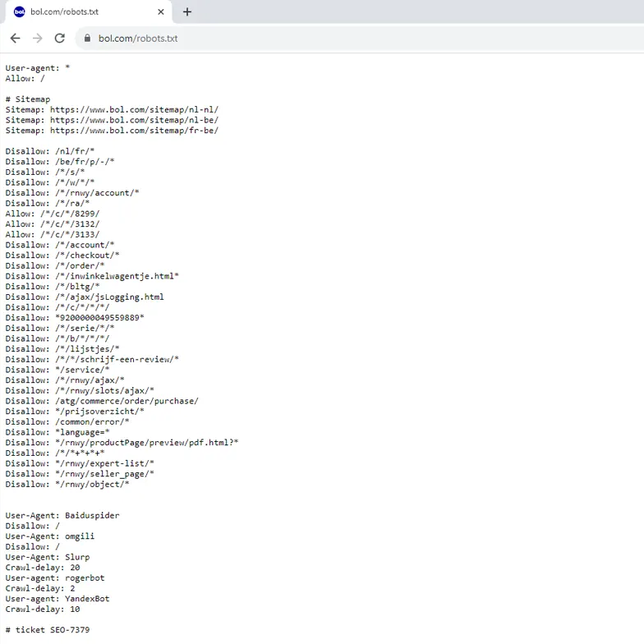Click 'Allow: /*/c/*/3132/' line

point(53,223)
